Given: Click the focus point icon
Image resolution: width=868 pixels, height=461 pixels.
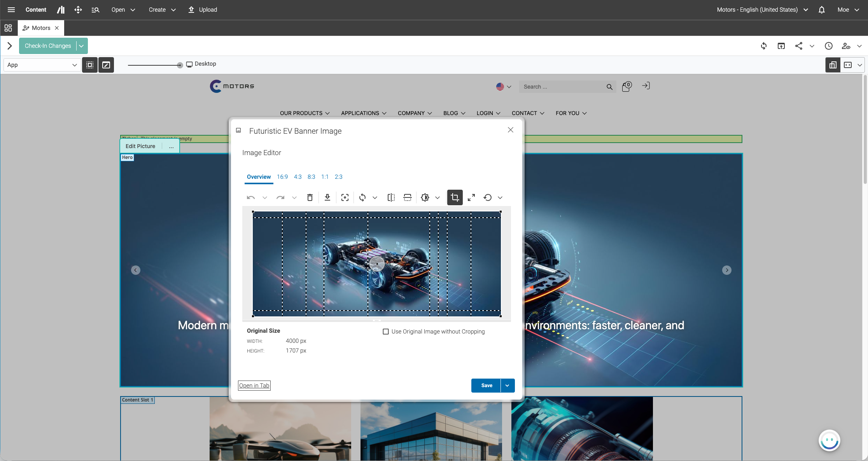Looking at the screenshot, I should coord(345,197).
